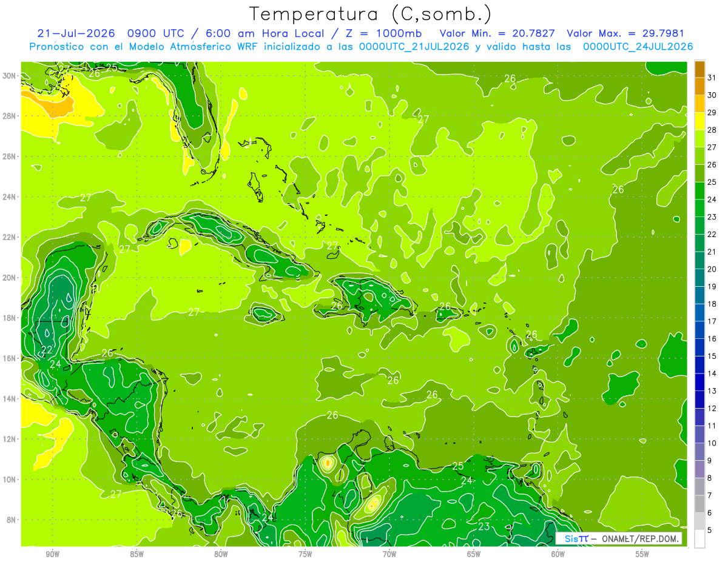
Task: Click the "14N" latitude axis label
Action: point(8,399)
